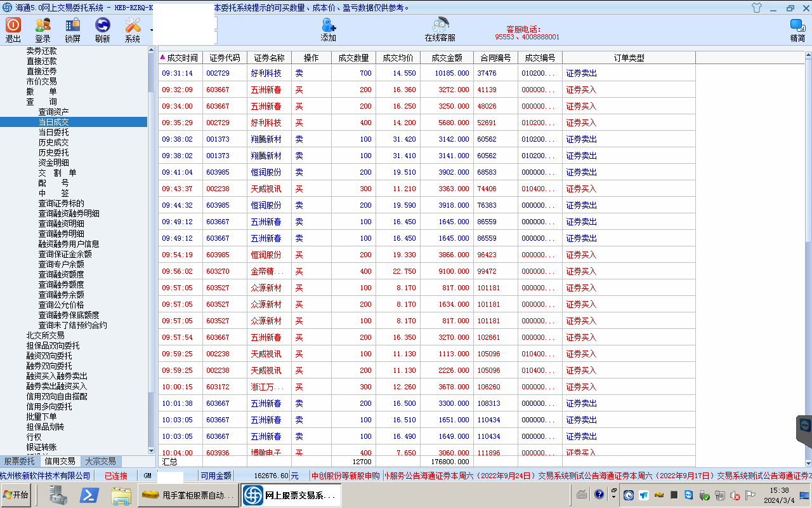
Task: Click the 登录 login icon
Action: pos(43,29)
